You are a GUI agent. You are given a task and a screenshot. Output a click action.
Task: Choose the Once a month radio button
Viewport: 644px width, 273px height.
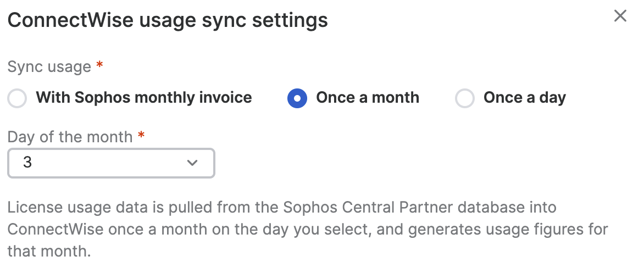pos(297,99)
